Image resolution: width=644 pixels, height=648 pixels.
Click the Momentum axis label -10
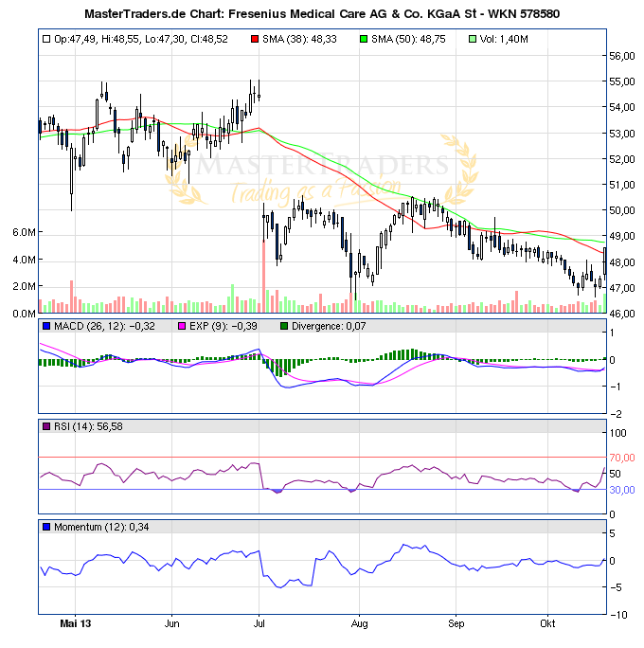[x=618, y=616]
